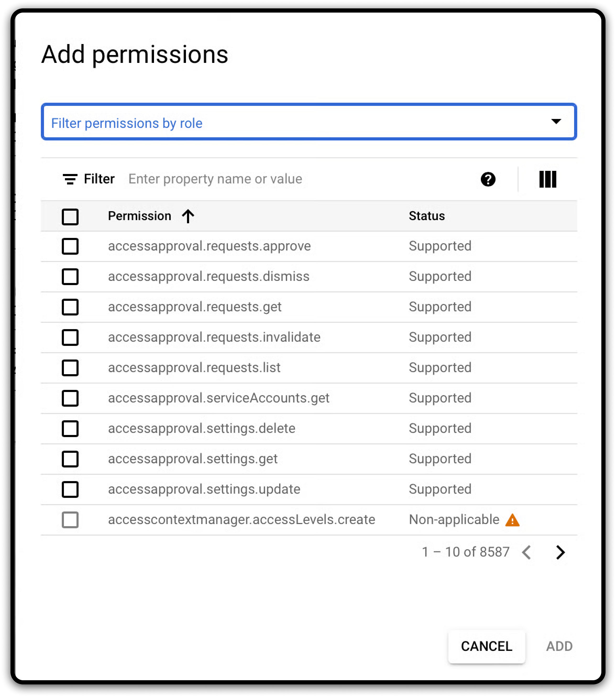
Task: Go to previous page of permissions
Action: (527, 552)
